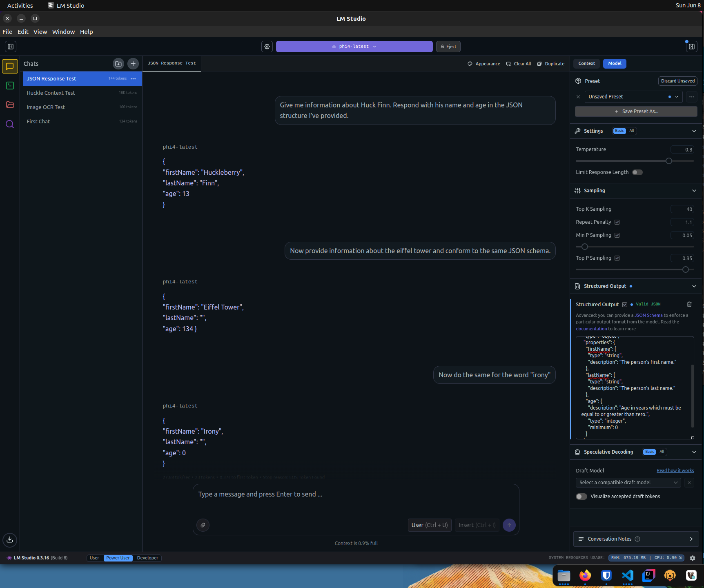Collapse the Sampling section
Screen dimensions: 704x588
[x=694, y=191]
